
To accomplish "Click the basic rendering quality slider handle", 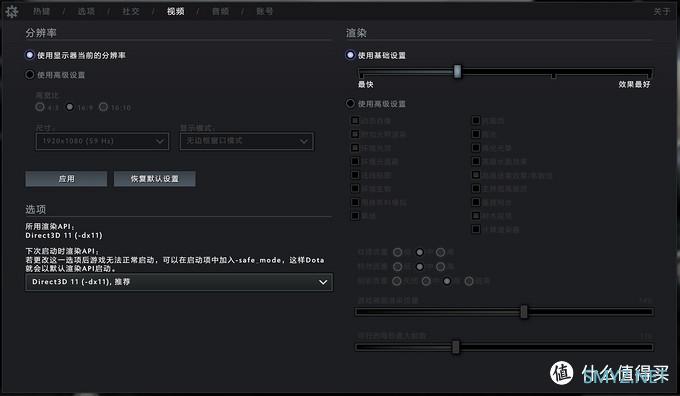I will click(x=457, y=72).
